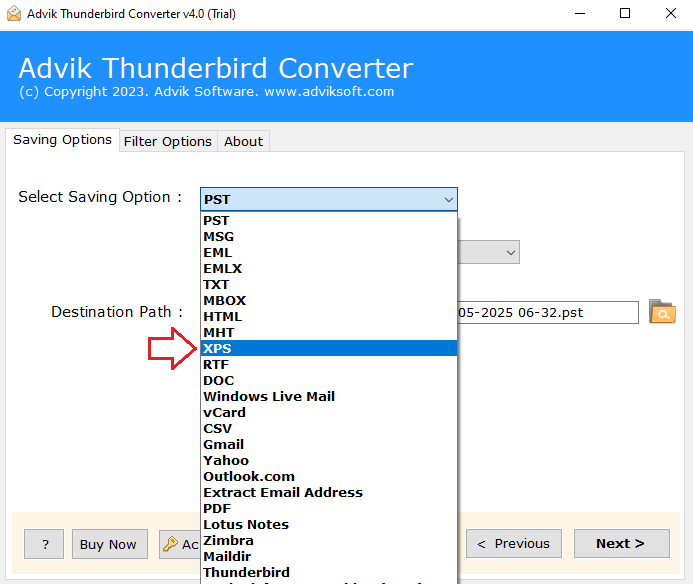
Task: Pick Outlook.com in the dropdown
Action: pos(328,476)
